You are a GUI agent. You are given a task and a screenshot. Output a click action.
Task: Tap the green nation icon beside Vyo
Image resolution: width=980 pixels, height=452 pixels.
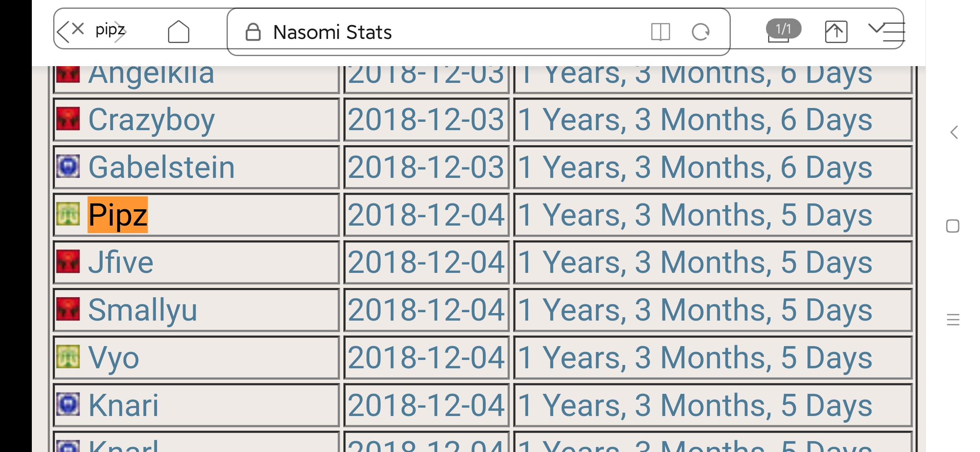click(68, 357)
